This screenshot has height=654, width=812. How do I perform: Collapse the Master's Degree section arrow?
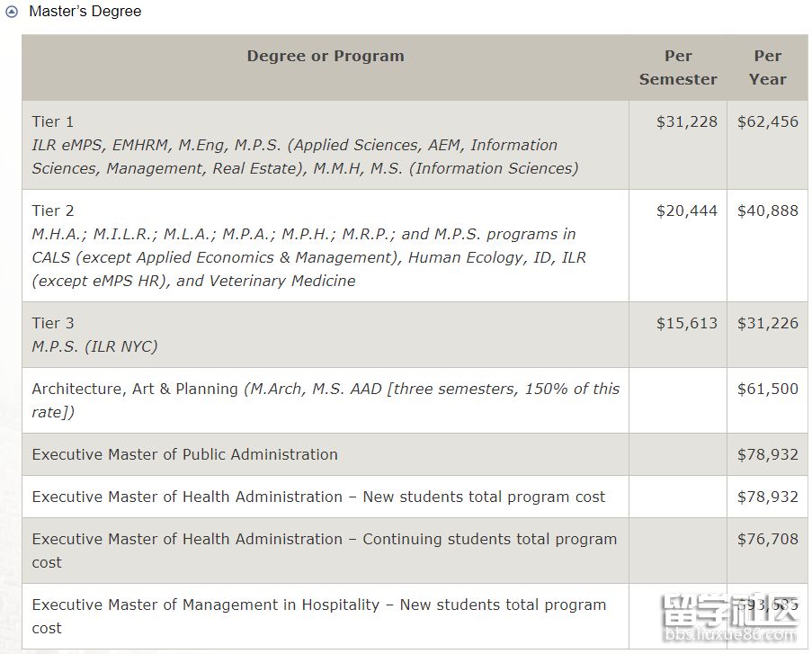coord(12,12)
